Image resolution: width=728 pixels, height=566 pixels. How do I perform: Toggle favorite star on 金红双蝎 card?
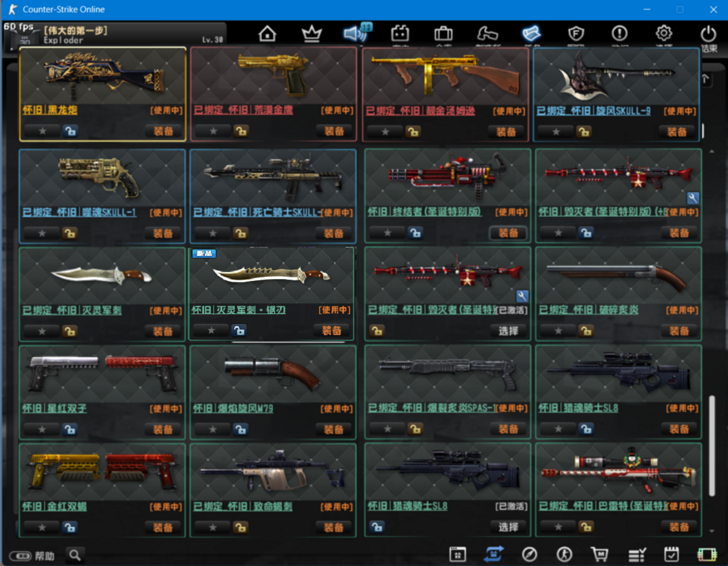point(42,528)
